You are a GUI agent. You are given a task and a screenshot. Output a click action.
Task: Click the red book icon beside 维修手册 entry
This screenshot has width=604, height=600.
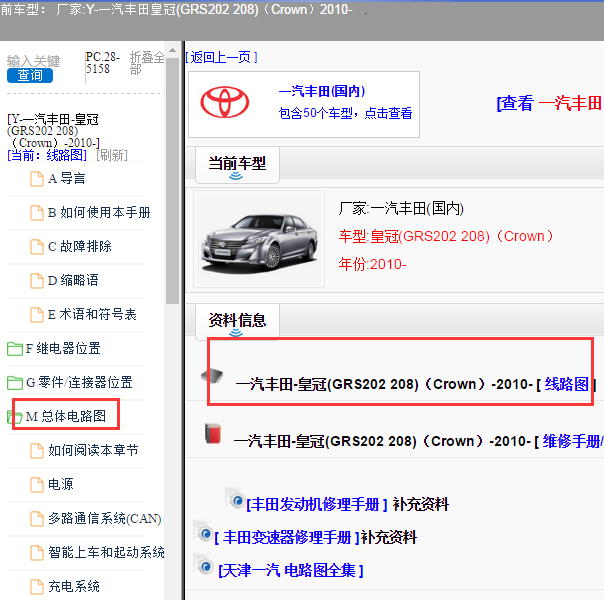tap(213, 433)
